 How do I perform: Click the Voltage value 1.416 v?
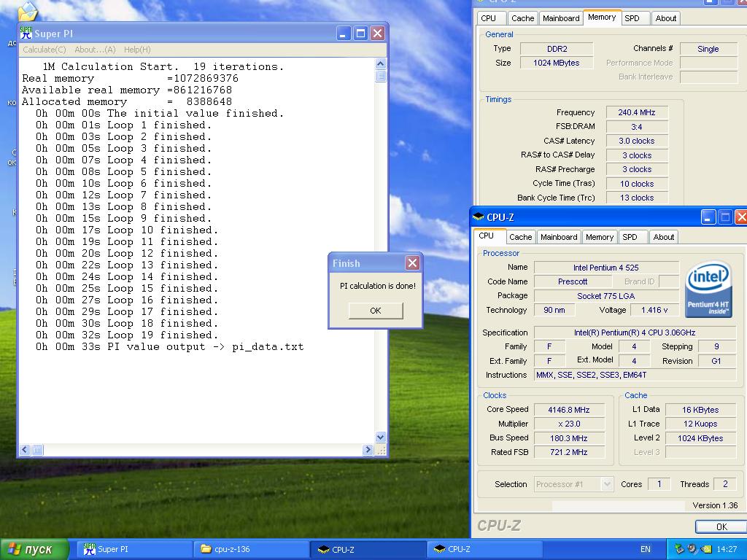[654, 310]
